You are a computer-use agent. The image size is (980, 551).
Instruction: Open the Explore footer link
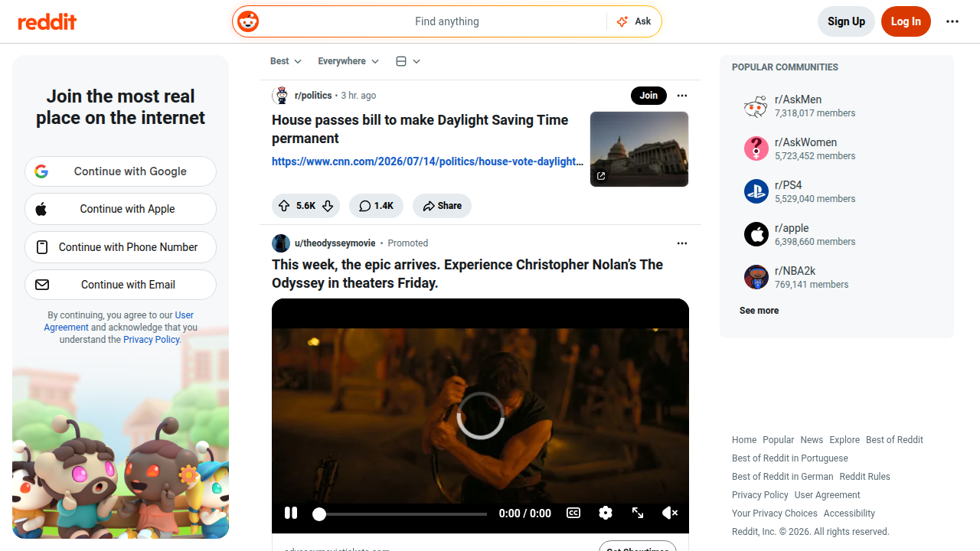[x=844, y=440]
